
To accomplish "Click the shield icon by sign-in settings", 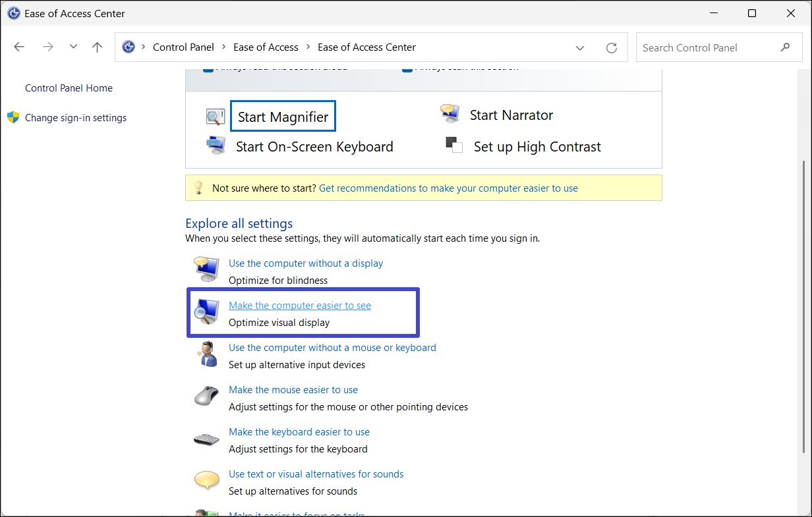I will 13,118.
